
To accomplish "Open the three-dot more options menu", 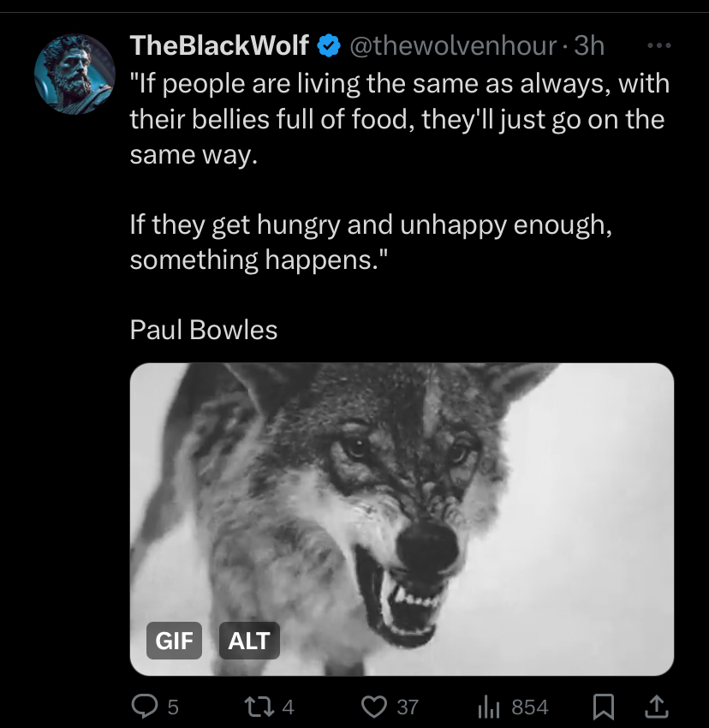I will 658,45.
